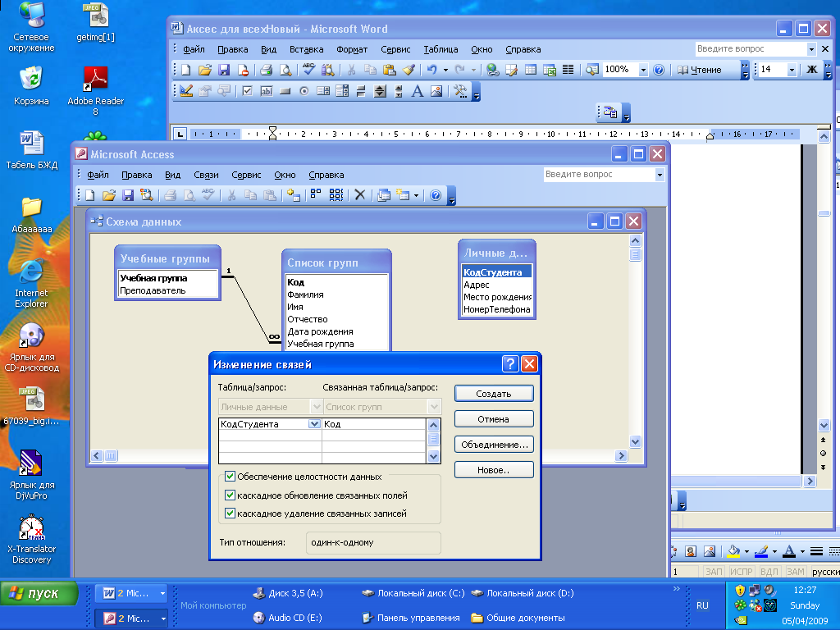This screenshot has height=630, width=840.
Task: Show direct relationships icon in Access toolbar
Action: (316, 195)
